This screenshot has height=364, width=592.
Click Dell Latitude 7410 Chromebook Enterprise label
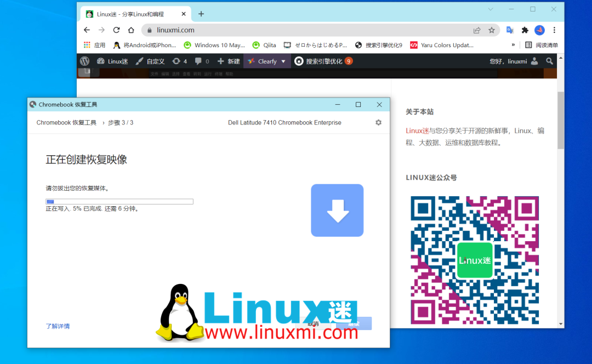click(284, 123)
